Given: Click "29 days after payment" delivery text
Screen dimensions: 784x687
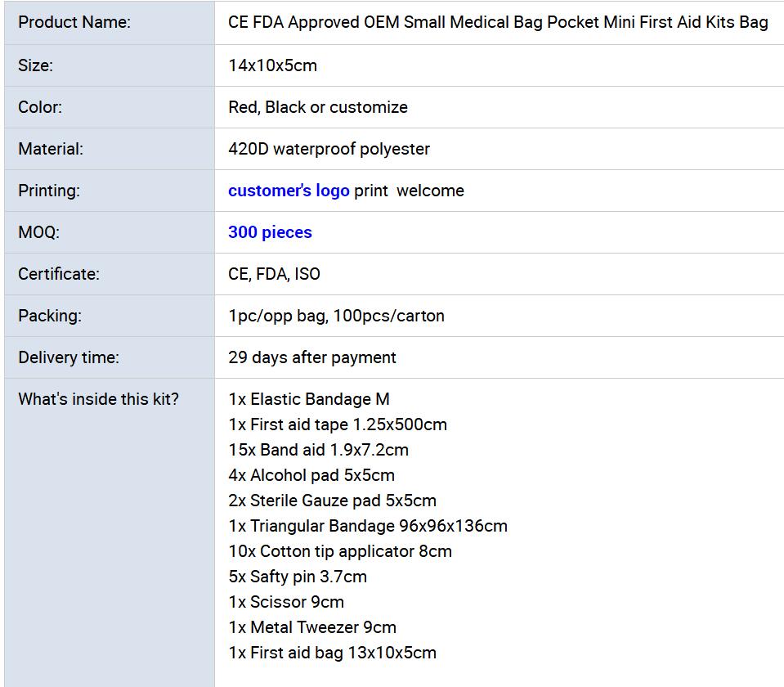Looking at the screenshot, I should click(x=312, y=357).
